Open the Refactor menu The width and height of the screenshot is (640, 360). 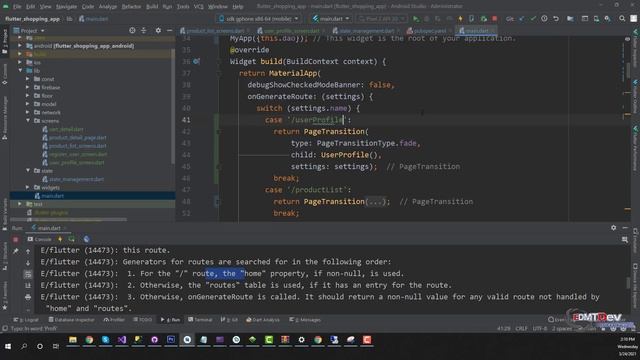(x=131, y=7)
